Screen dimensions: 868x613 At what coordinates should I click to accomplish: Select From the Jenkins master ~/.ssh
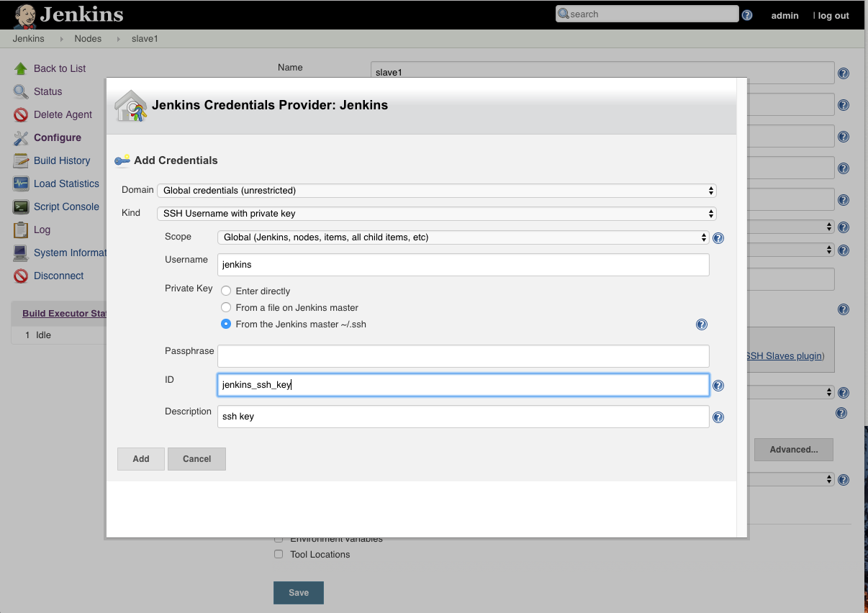(226, 324)
